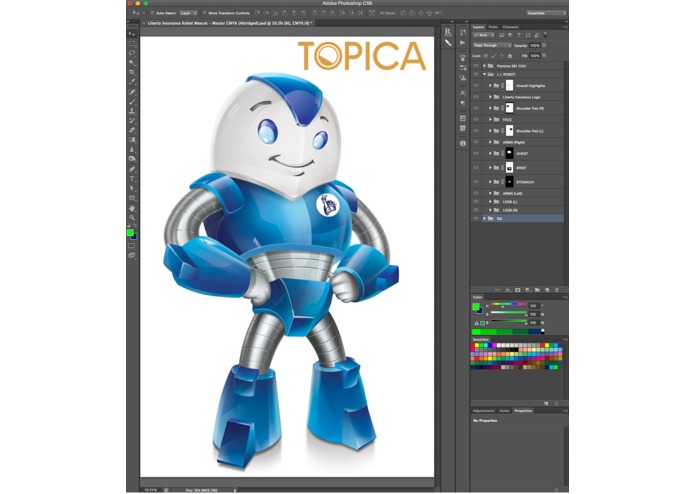The height and width of the screenshot is (494, 695).
Task: Click the layer Opacity value field
Action: coord(535,45)
